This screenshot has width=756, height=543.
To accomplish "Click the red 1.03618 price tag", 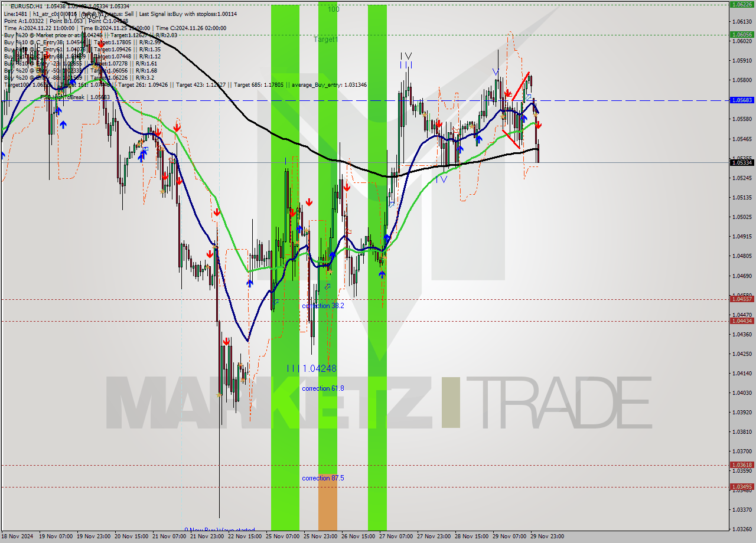I will click(742, 465).
